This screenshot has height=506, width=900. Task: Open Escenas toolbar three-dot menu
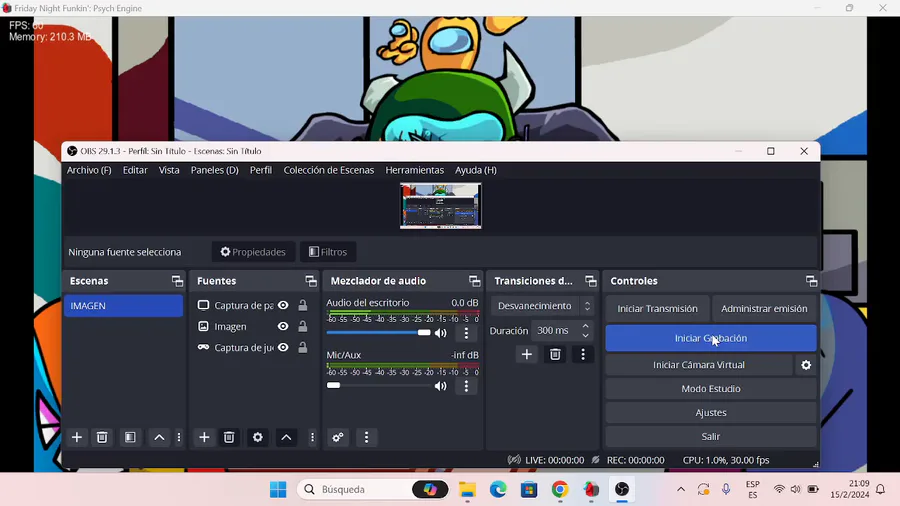click(x=179, y=437)
